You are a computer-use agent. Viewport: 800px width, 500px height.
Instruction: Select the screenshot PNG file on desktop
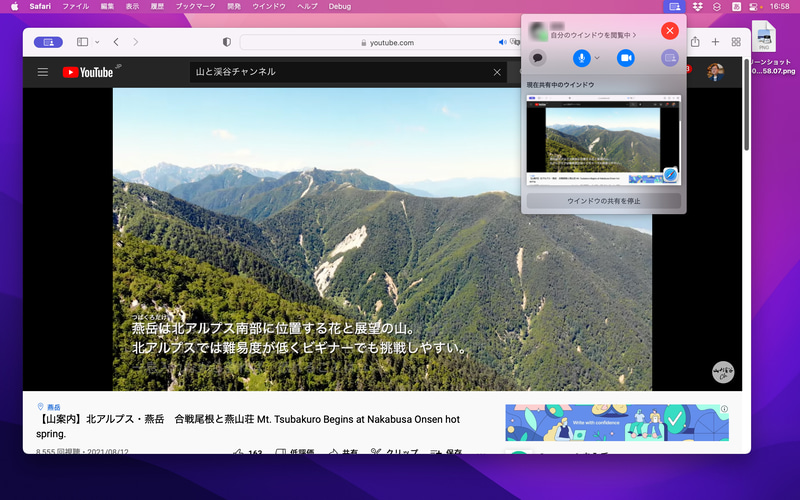[x=764, y=36]
